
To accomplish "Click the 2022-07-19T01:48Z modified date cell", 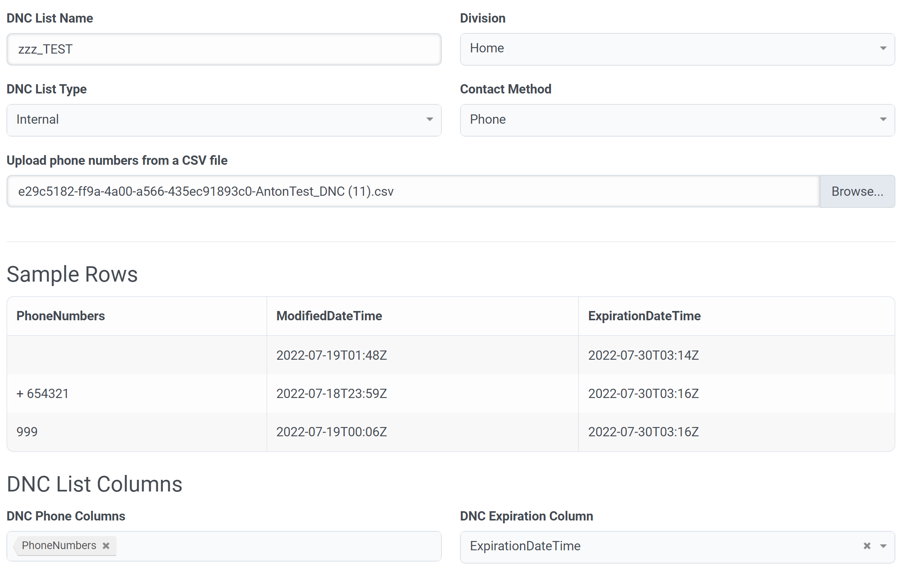I will click(x=331, y=355).
